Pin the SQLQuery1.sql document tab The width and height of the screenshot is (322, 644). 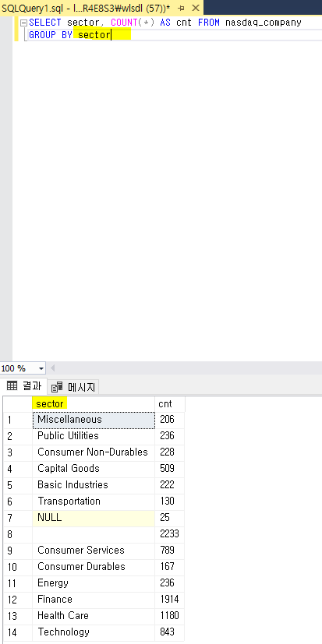(x=181, y=9)
